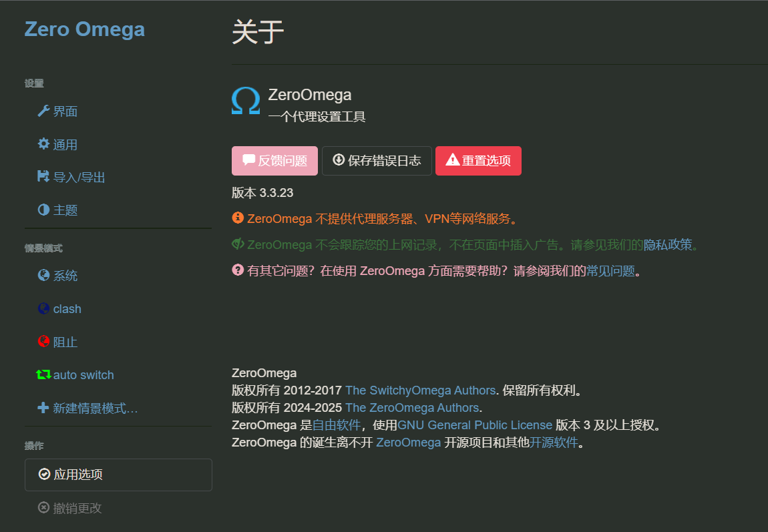Click the dark blue globe icon beside clash
The width and height of the screenshot is (768, 532).
(x=43, y=308)
